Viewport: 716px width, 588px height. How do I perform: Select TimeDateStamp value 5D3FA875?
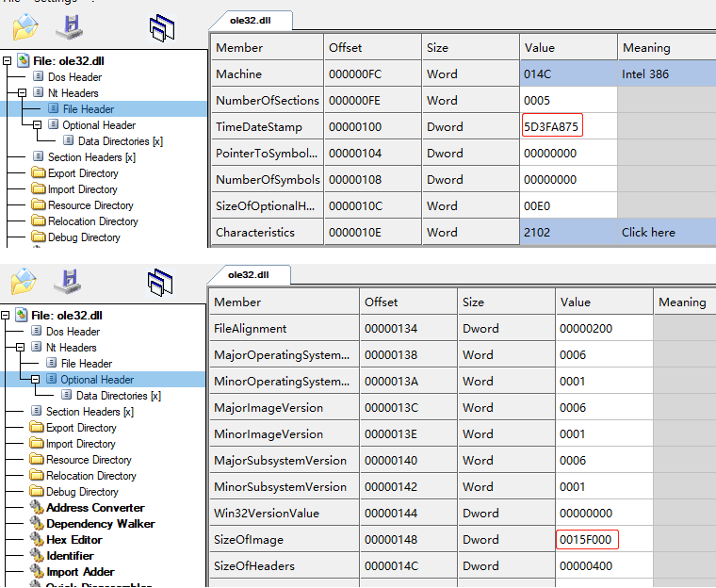568,126
